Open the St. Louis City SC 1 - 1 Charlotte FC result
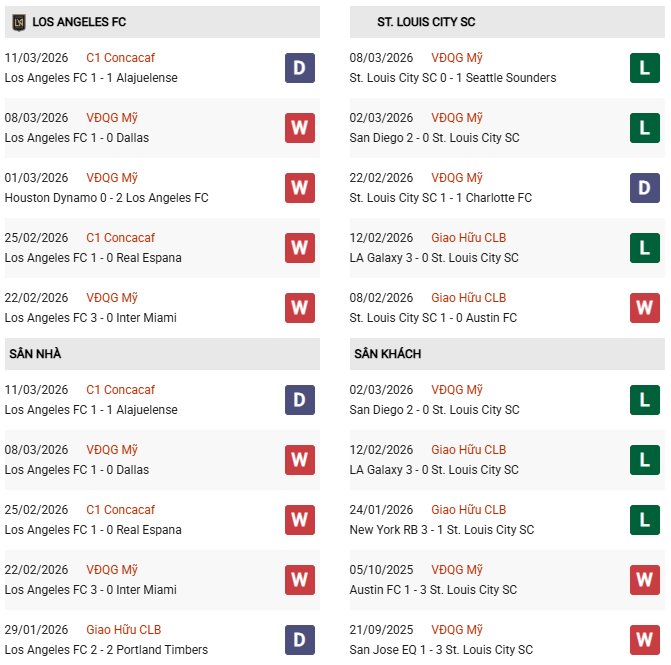This screenshot has width=671, height=665. [x=441, y=198]
